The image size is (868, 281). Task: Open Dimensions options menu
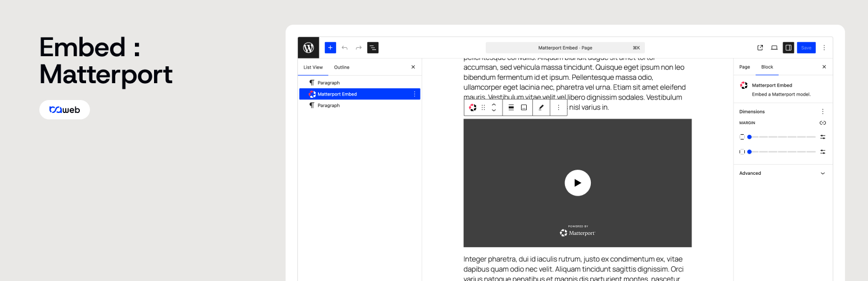coord(822,111)
